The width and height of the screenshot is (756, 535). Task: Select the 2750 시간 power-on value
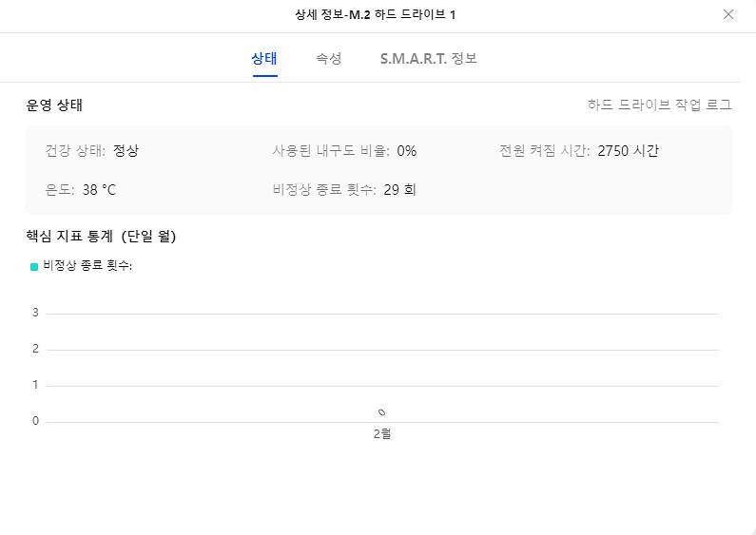(629, 151)
